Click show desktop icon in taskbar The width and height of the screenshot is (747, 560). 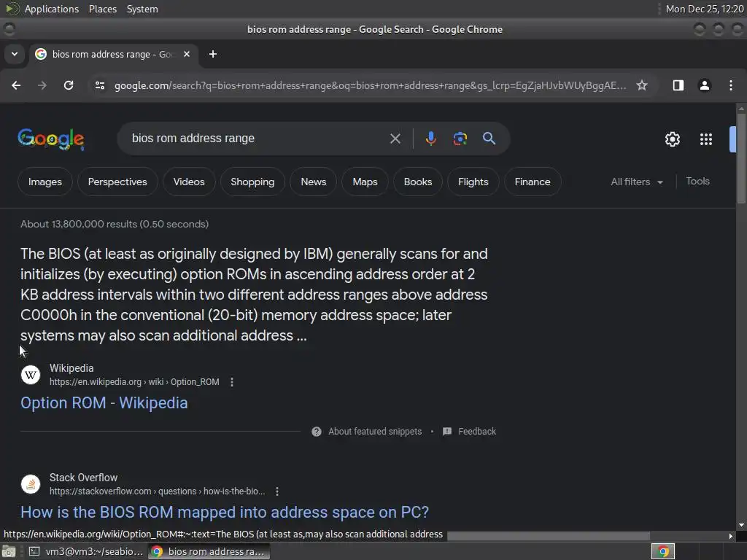(x=9, y=551)
